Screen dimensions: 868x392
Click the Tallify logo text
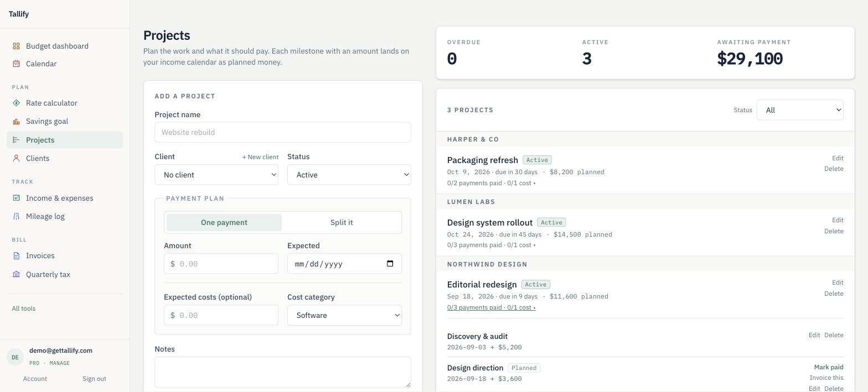tap(19, 14)
